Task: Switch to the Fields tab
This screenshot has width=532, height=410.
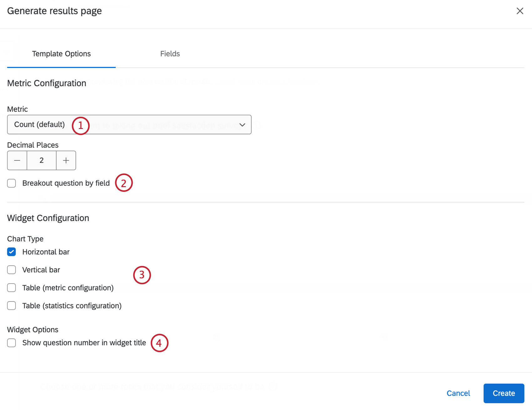Action: [x=170, y=54]
